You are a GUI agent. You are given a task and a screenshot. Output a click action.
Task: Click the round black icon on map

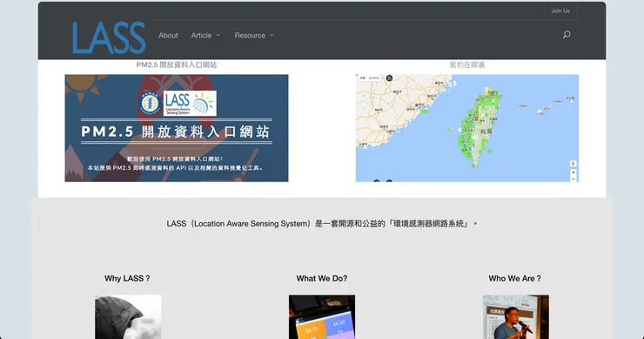(389, 78)
